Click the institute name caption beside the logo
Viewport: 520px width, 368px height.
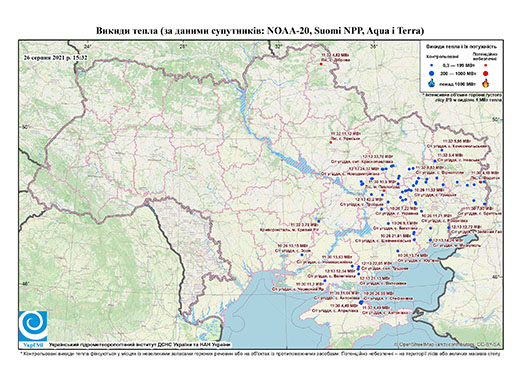139,345
